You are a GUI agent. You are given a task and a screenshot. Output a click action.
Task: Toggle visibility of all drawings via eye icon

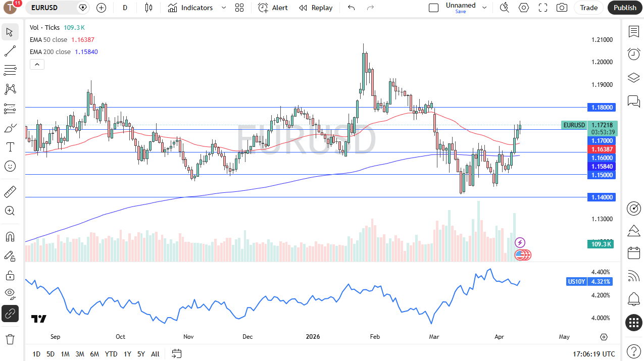click(10, 294)
